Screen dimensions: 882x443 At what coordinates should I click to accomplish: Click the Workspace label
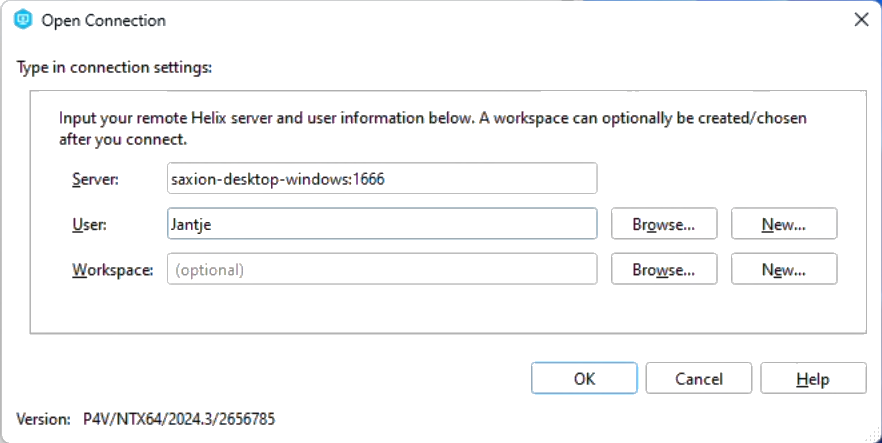pyautogui.click(x=112, y=269)
